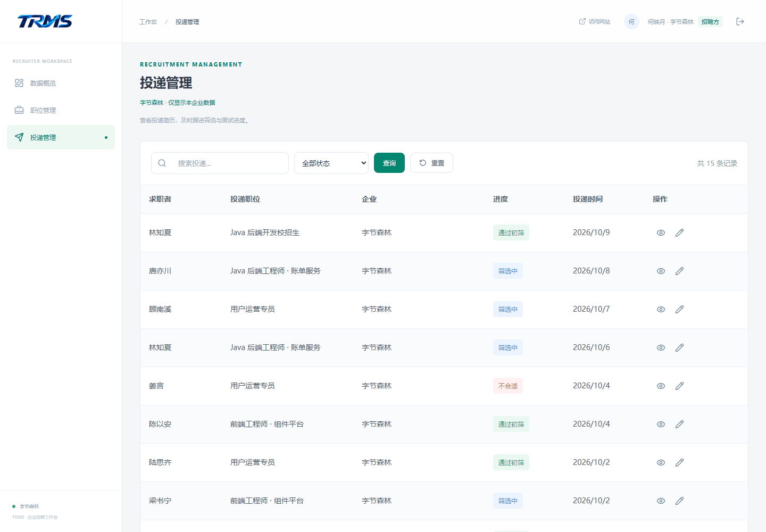Screen dimensions: 766x532
Task: View 姜言's application details
Action: tap(661, 386)
